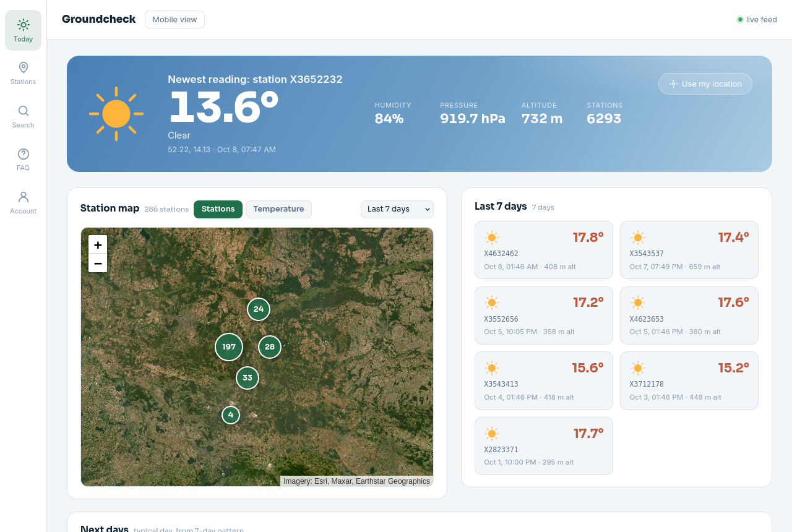Click the 13.6° current temperature
792x532 pixels.
point(223,108)
